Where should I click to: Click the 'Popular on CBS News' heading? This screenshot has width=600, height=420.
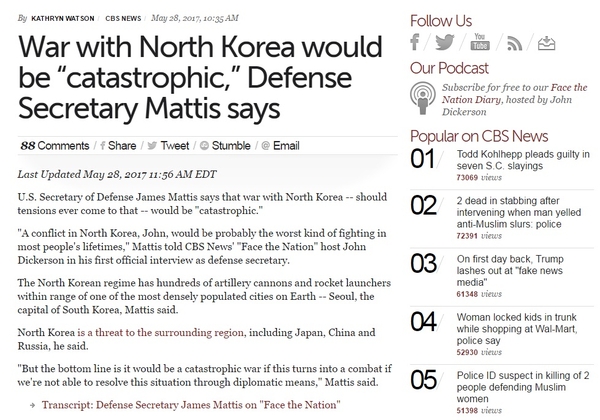(479, 136)
